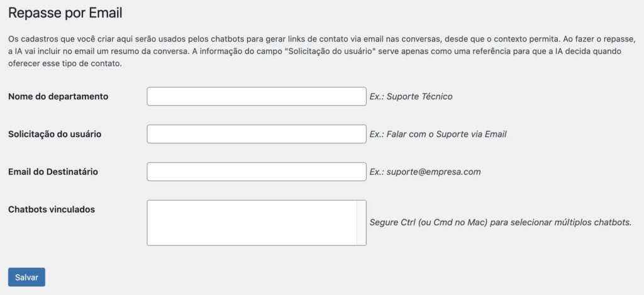Focus the Solicitação do usuário input box
644x295 pixels.
(256, 134)
